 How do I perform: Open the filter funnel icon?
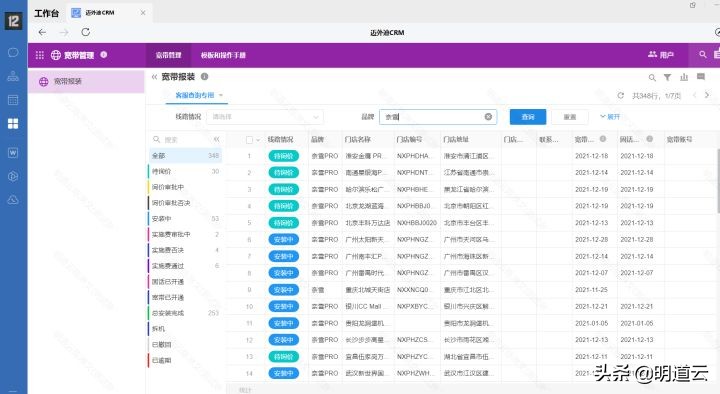click(x=667, y=78)
